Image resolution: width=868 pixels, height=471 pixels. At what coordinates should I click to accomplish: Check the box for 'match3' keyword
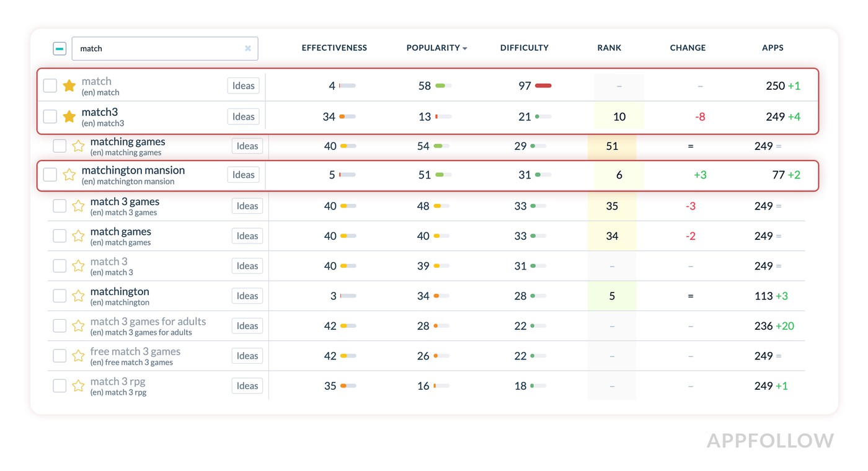click(50, 117)
